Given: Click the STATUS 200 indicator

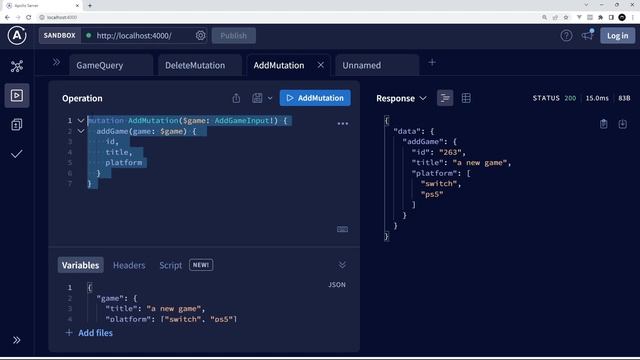Looking at the screenshot, I should [x=554, y=98].
